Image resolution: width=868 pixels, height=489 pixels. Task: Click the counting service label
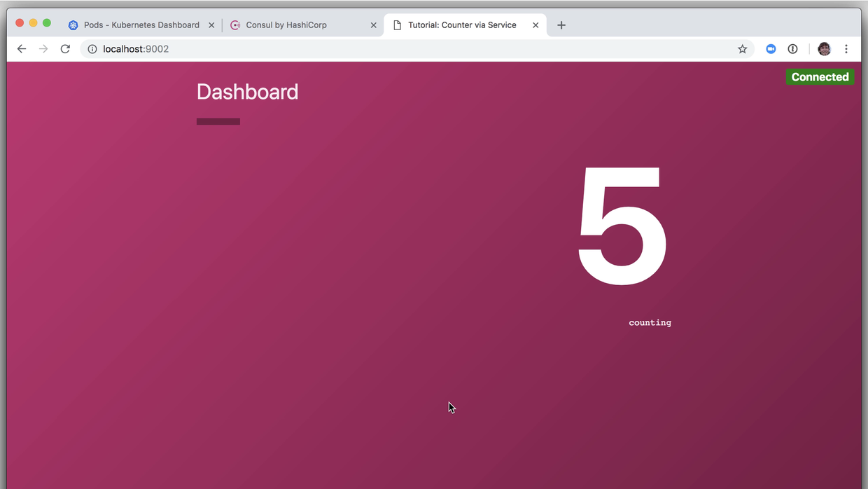pyautogui.click(x=650, y=322)
